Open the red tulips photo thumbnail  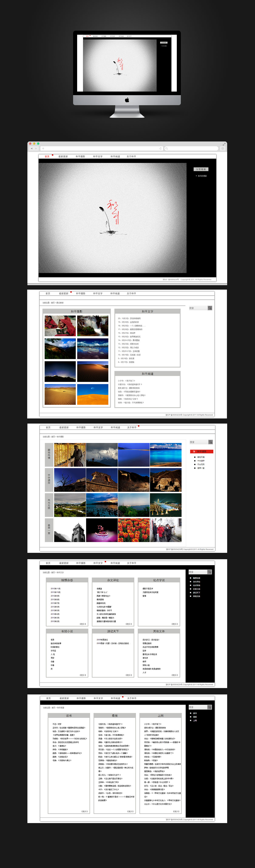coord(133,530)
